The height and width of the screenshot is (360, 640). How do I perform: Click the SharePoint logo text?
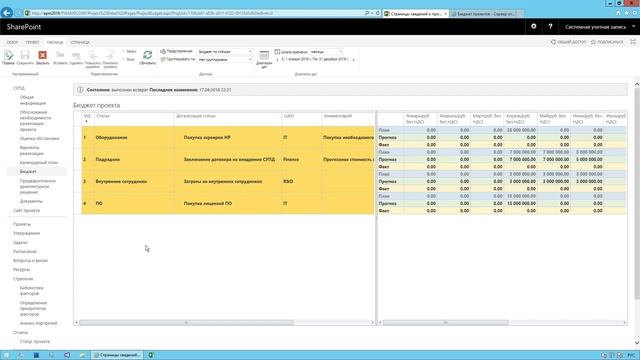[x=24, y=27]
